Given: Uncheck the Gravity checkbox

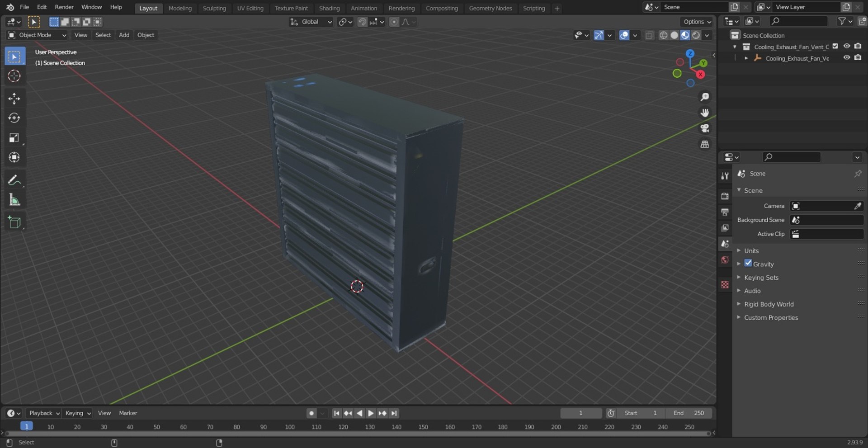Looking at the screenshot, I should 748,263.
